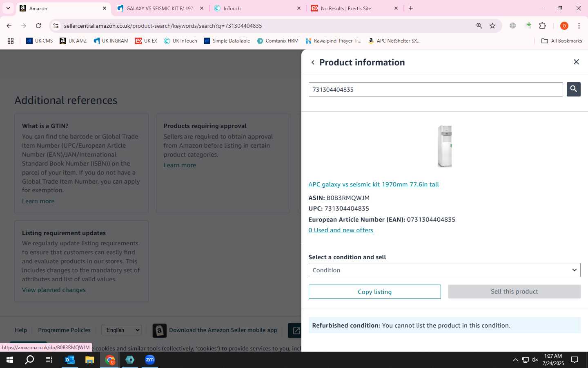Open Learn more under Products requiring approval
Viewport: 588px width, 368px height.
click(180, 165)
